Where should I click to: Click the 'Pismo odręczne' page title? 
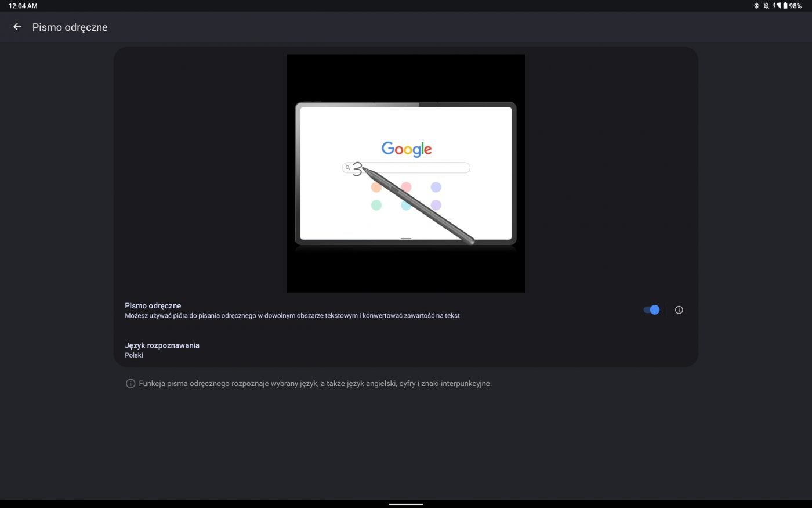(70, 27)
